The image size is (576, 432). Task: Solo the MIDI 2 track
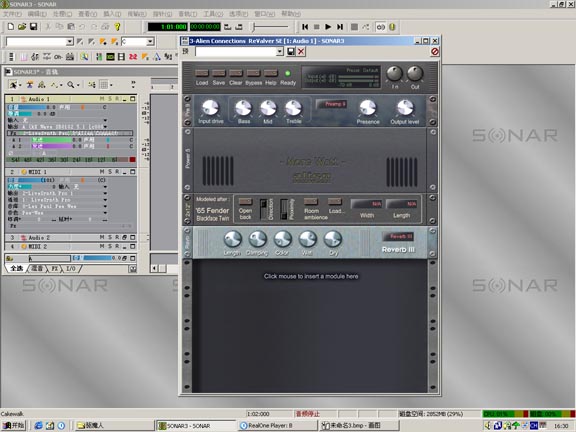click(110, 246)
